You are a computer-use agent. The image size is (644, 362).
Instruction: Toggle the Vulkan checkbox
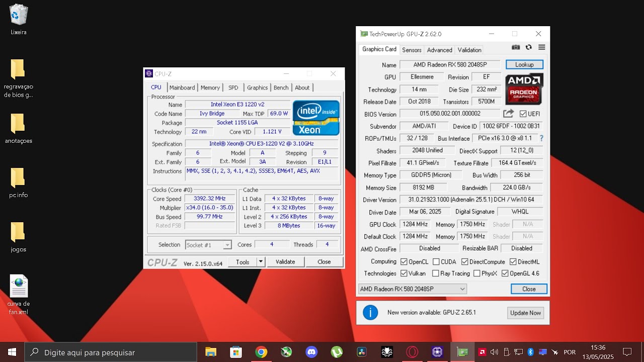coord(404,274)
